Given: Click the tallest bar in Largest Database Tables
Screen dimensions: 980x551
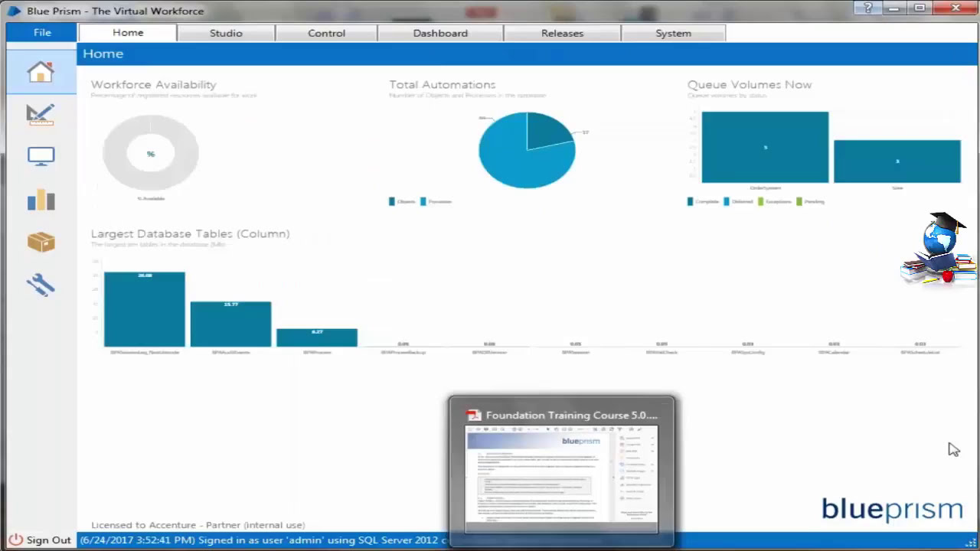Looking at the screenshot, I should click(145, 309).
